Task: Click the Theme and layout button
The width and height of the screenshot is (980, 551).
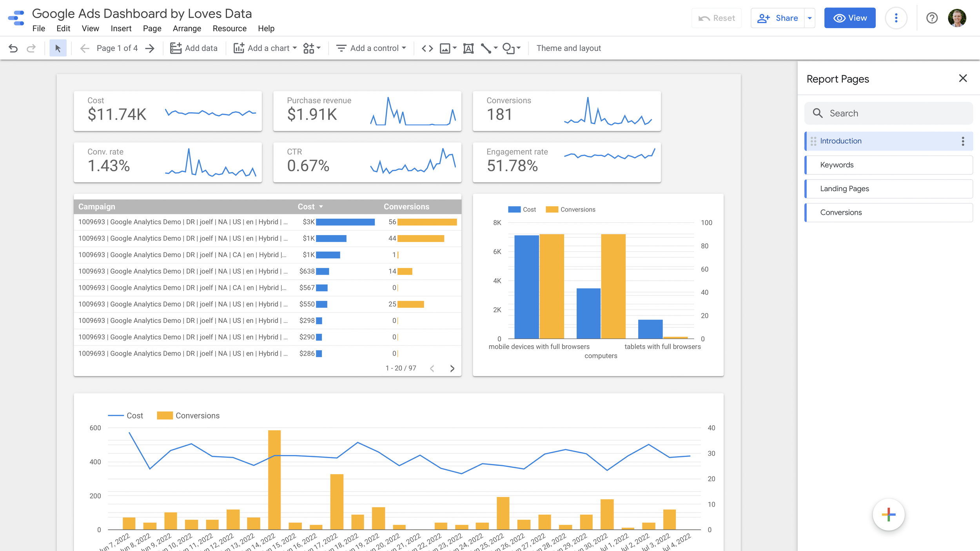Action: click(569, 48)
